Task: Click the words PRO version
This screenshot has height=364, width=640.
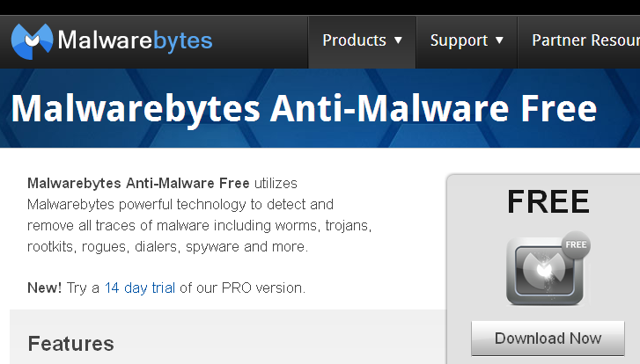Action: [x=263, y=288]
